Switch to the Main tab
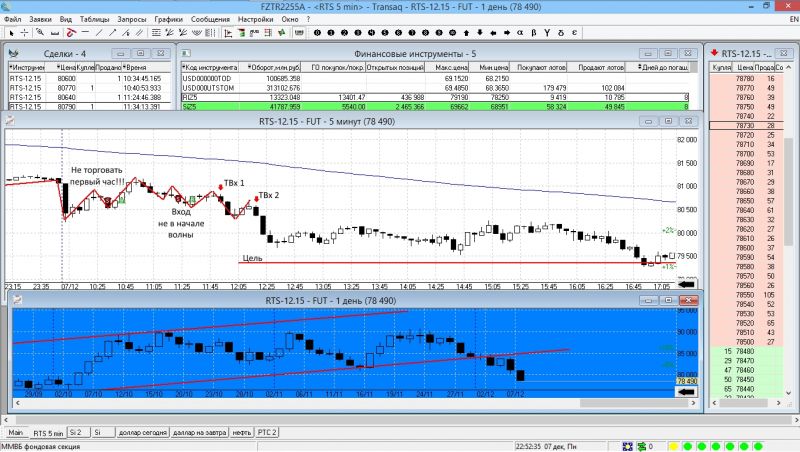This screenshot has height=452, width=800. [x=16, y=432]
